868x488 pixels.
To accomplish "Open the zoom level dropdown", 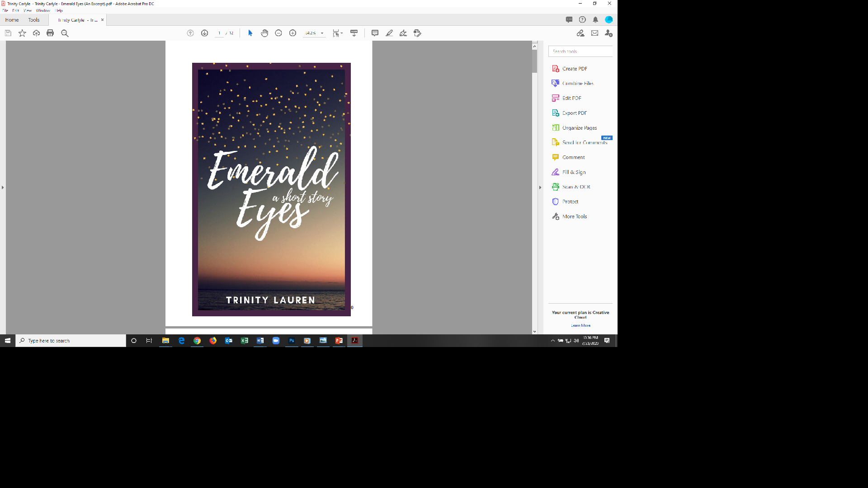I will (x=322, y=33).
